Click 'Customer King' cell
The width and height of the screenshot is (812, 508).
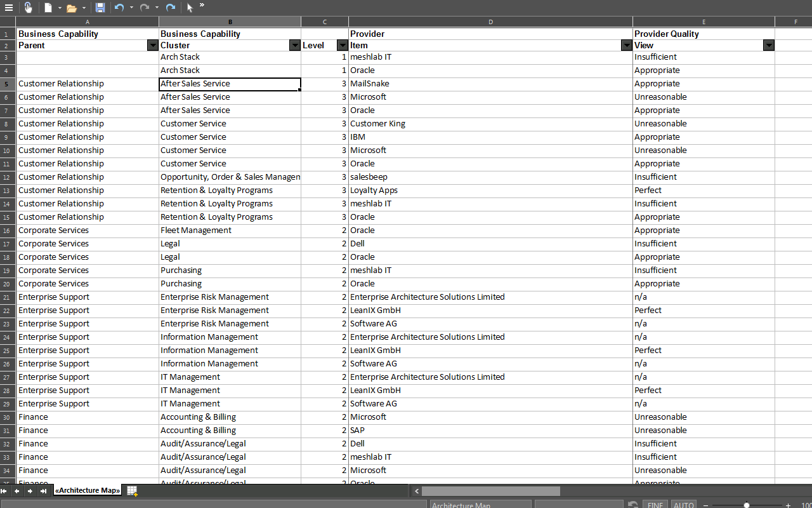(490, 124)
